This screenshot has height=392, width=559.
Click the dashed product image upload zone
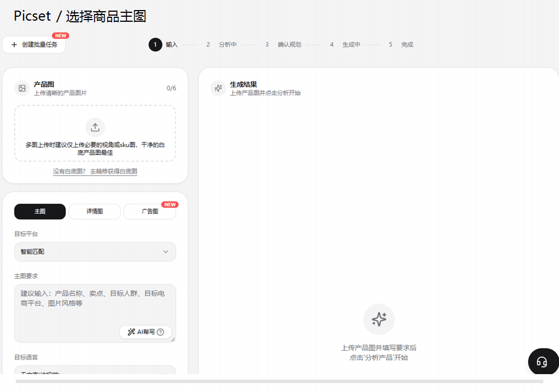pos(95,133)
